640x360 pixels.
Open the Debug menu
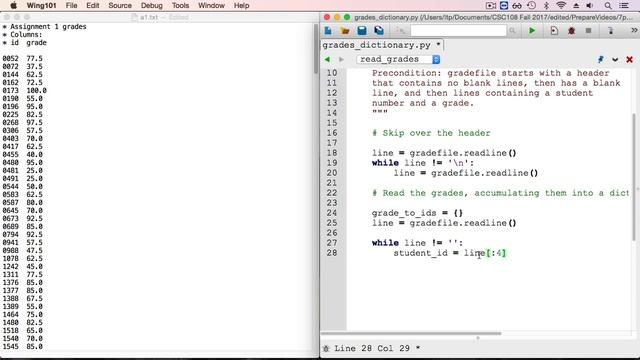151,5
